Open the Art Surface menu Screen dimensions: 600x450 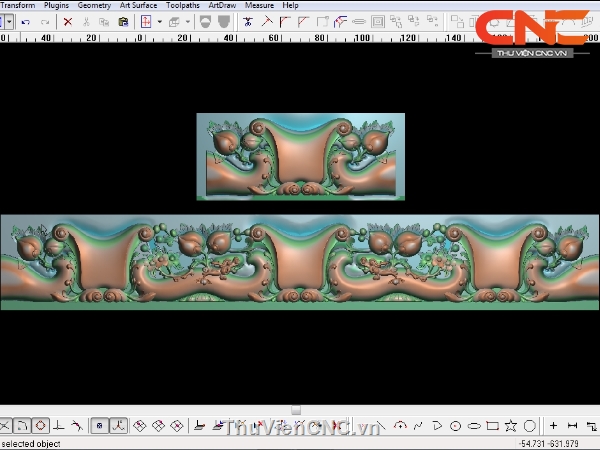coord(138,5)
